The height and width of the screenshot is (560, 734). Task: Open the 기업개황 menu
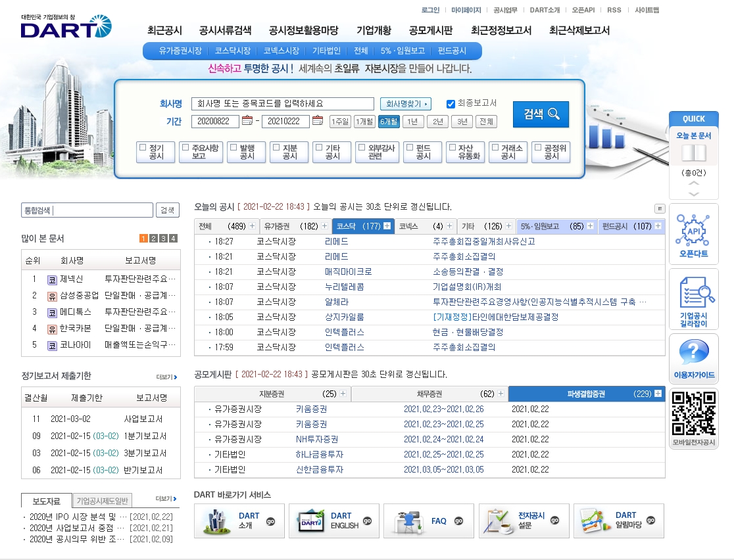point(374,30)
